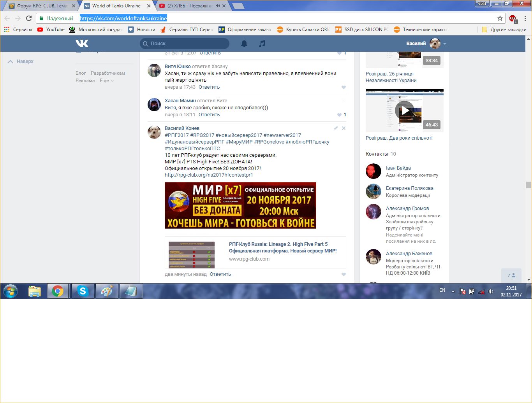532x403 pixels.
Task: Mute audio on the ХЛЕБ YouTube tab
Action: point(218,6)
